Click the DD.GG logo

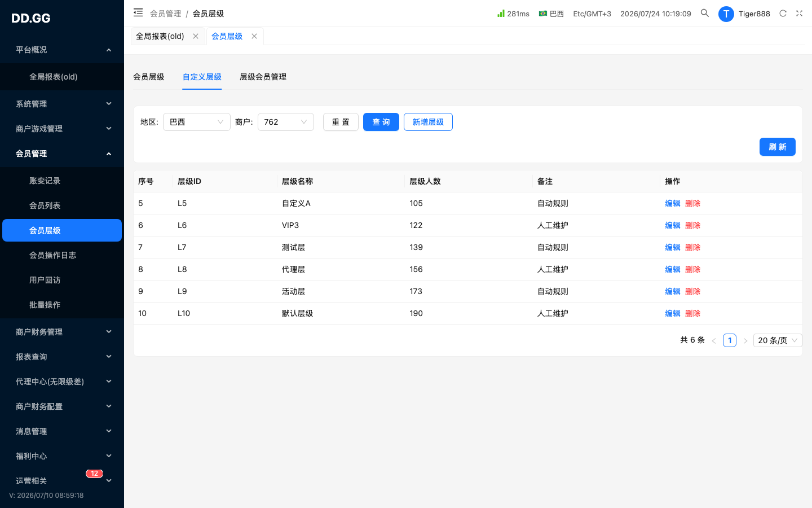[31, 18]
